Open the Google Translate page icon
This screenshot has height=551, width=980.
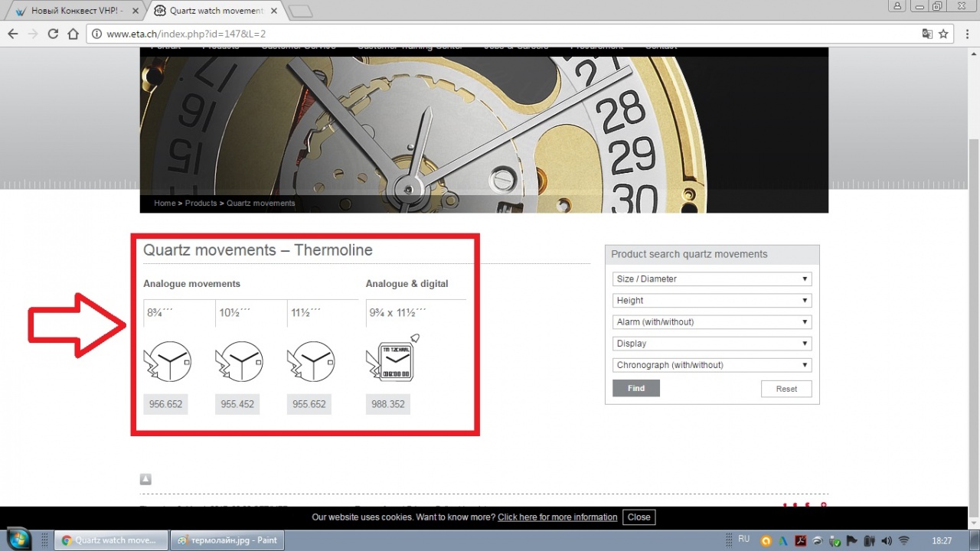(x=927, y=34)
